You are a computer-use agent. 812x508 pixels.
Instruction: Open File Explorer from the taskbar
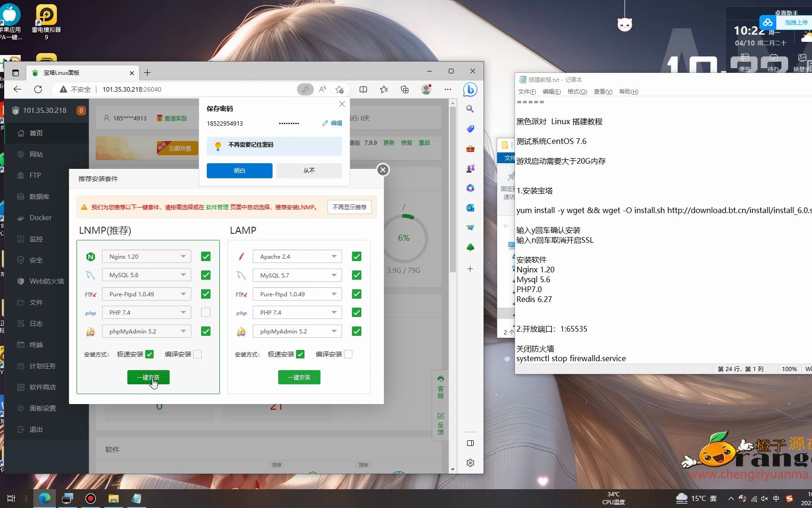click(x=113, y=499)
